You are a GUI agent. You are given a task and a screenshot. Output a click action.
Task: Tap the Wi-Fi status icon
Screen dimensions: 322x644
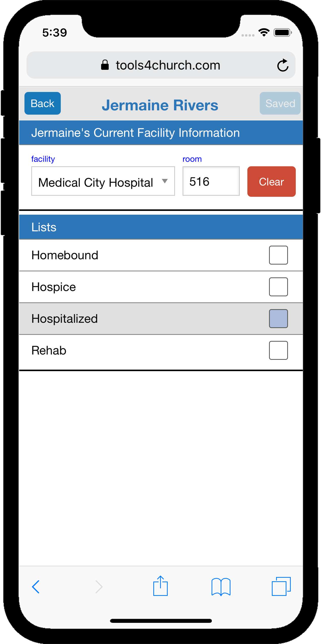[x=264, y=33]
